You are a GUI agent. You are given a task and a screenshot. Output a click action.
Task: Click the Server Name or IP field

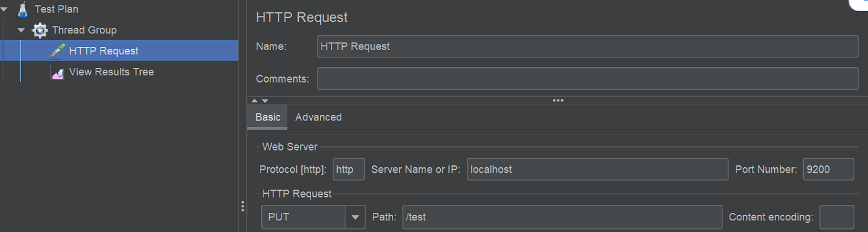[x=598, y=169]
